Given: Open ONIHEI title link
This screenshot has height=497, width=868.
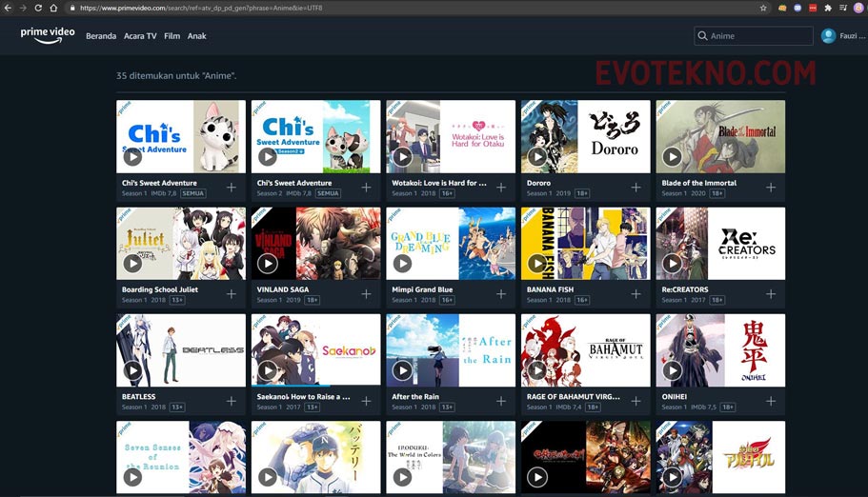Looking at the screenshot, I should point(675,397).
